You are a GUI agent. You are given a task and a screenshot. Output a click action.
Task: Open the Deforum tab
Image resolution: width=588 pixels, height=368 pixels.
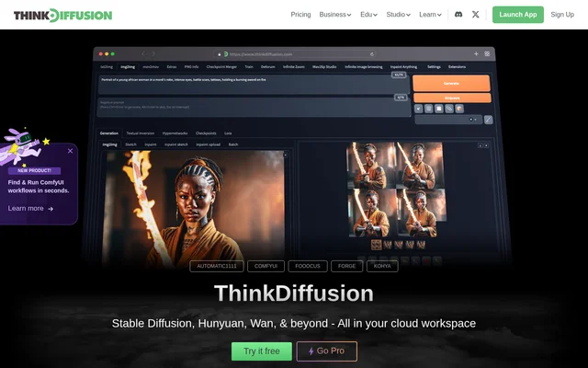click(267, 67)
